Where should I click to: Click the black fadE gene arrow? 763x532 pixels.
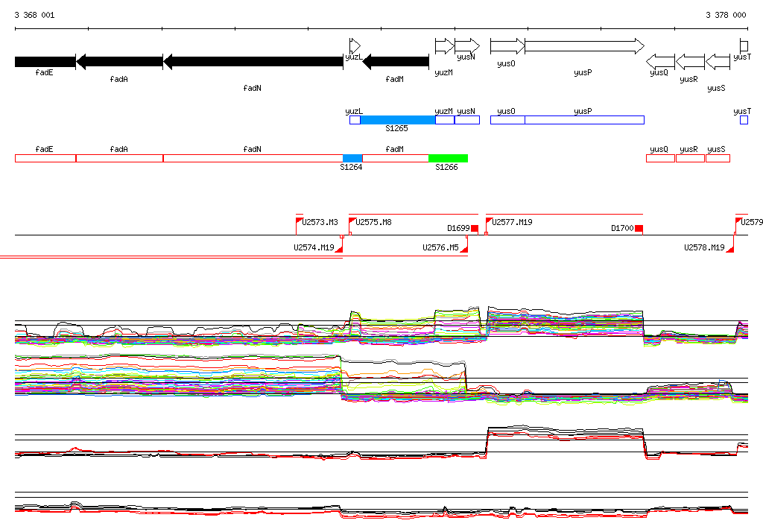coord(45,62)
